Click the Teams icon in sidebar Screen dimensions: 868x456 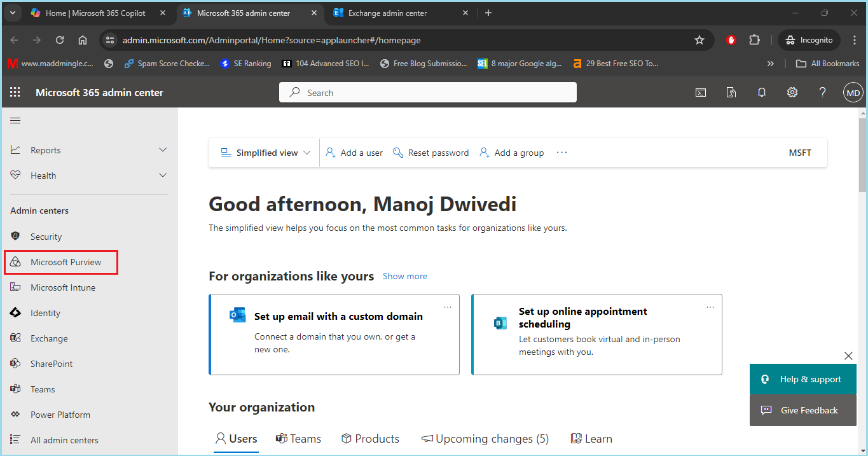point(16,389)
